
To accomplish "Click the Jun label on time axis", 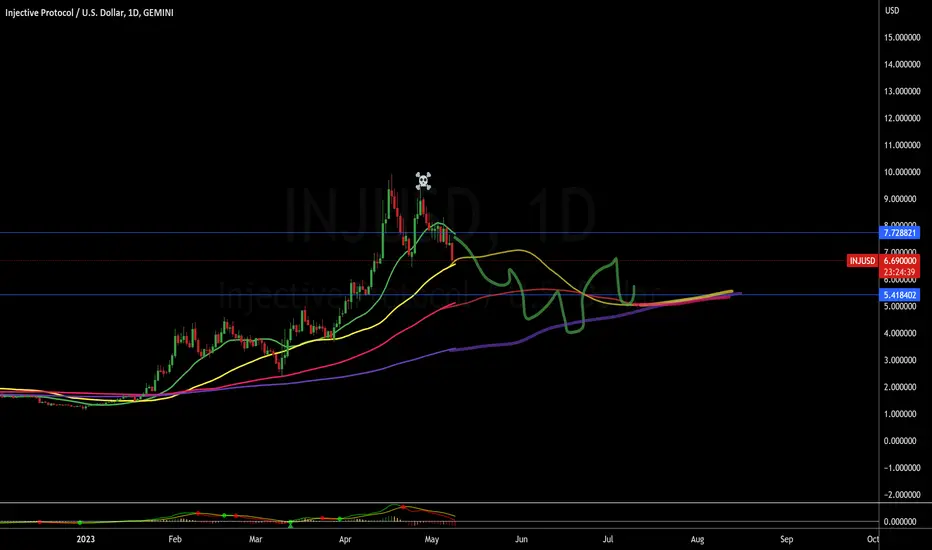I will [x=521, y=539].
